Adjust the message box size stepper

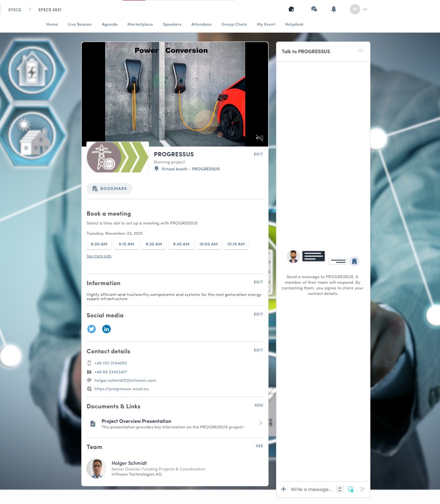coord(339,489)
